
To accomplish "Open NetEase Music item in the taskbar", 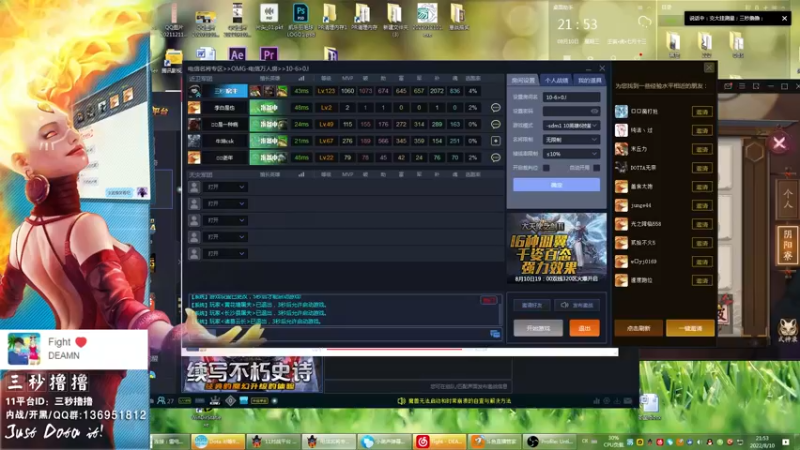I will point(438,441).
